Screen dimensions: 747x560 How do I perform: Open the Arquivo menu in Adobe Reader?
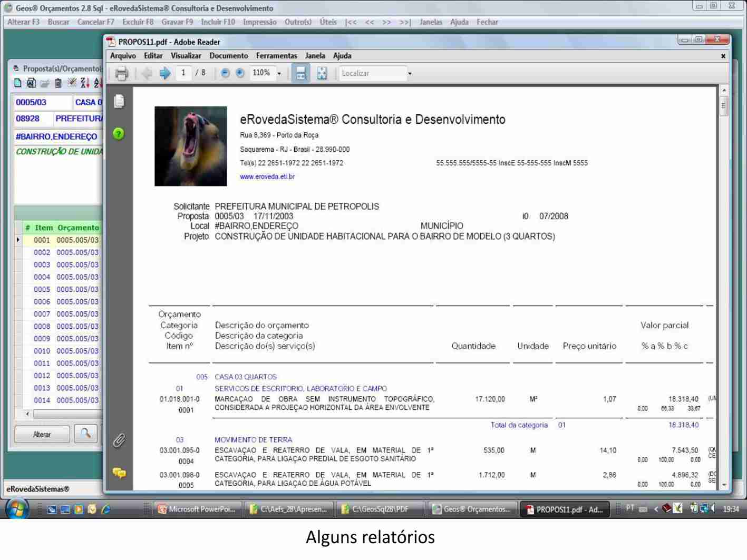click(123, 56)
